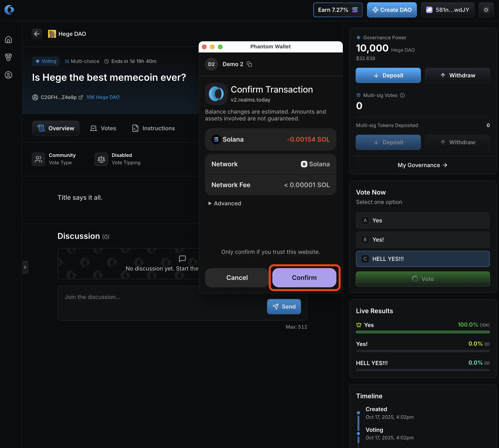Open the 581n...wdJY wallet menu
This screenshot has height=448, width=499.
point(447,10)
